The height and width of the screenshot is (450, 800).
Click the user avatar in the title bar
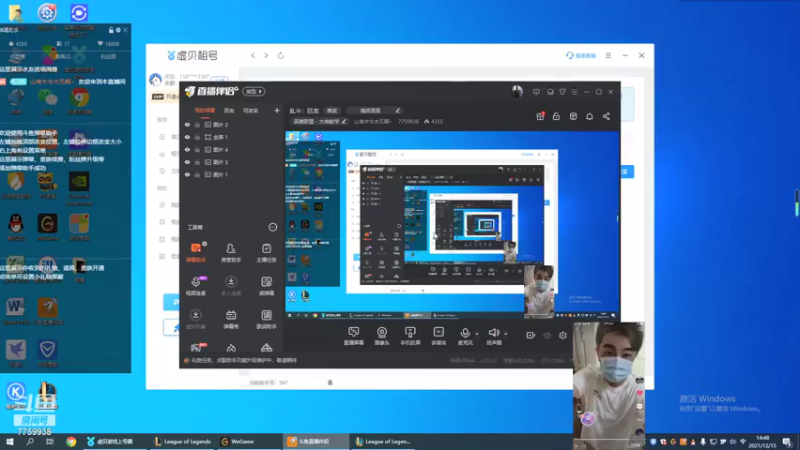[x=517, y=91]
